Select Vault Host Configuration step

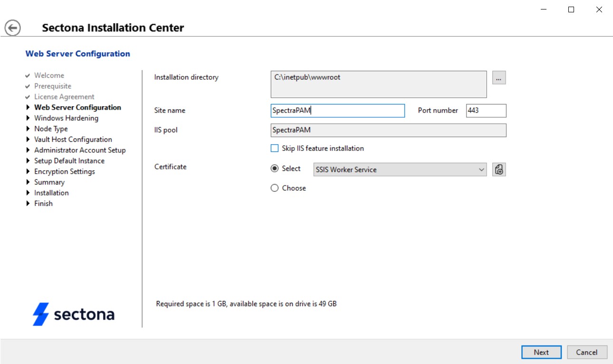73,140
